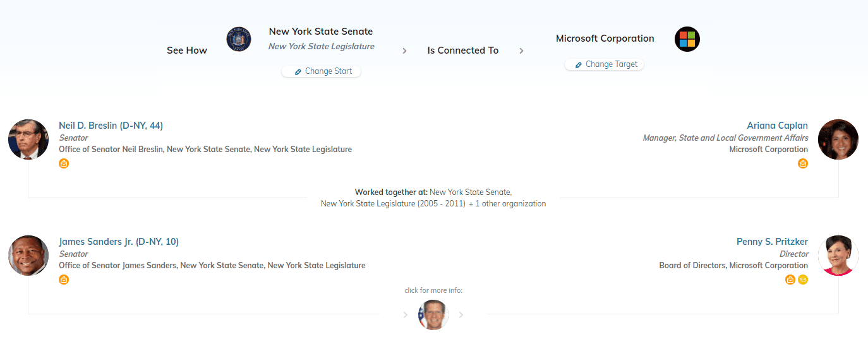Open the Neil D. Breslin (D-NY, 44) link
This screenshot has height=337, width=868.
click(111, 126)
